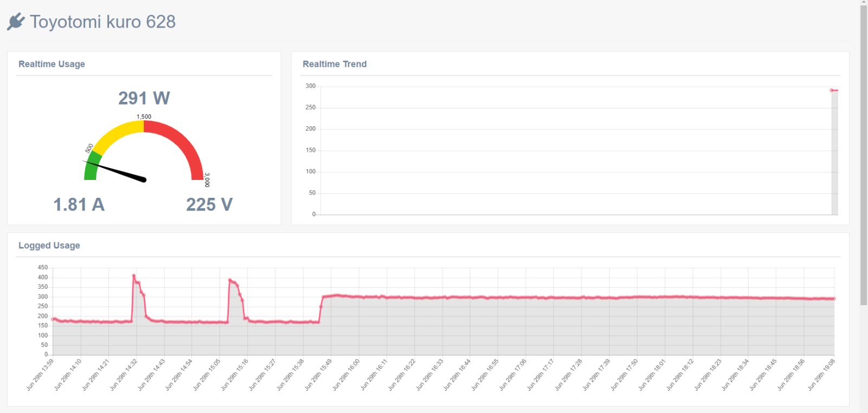This screenshot has height=413, width=868.
Task: Select the Realtime Usage panel heading
Action: click(x=52, y=64)
